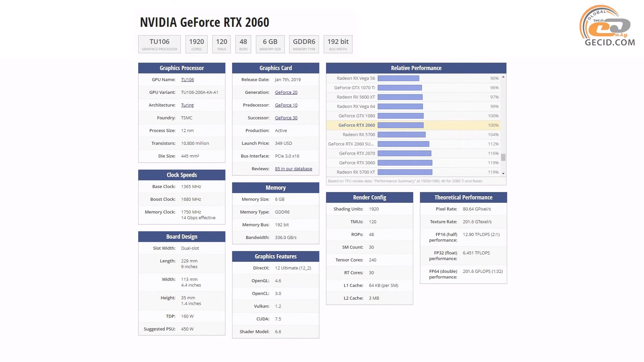Click the Render Config section header

(370, 197)
